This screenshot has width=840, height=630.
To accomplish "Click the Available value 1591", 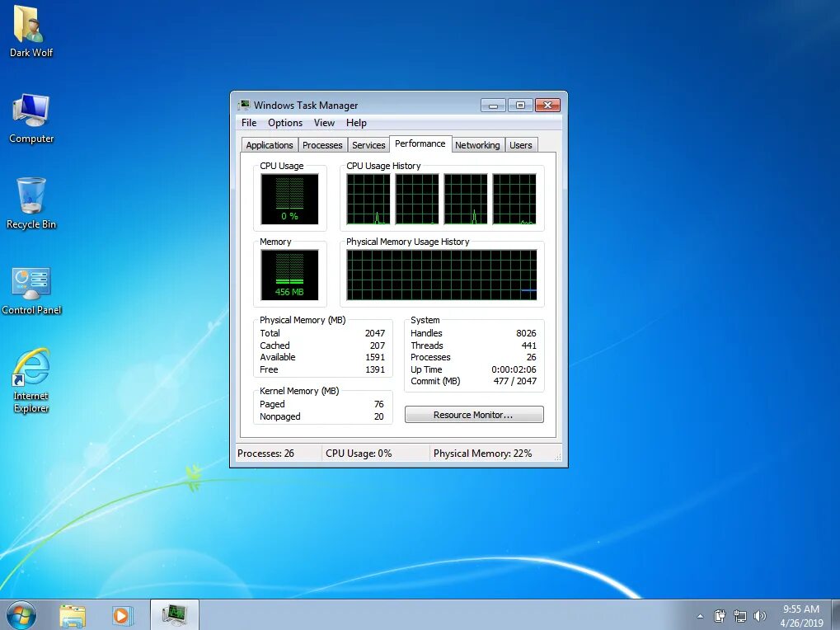I will (375, 357).
